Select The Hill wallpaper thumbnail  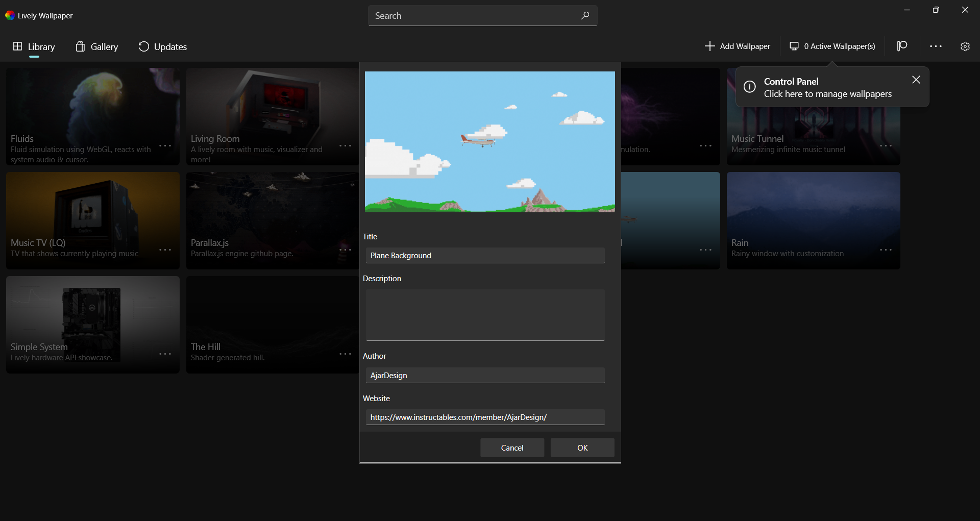coord(273,325)
